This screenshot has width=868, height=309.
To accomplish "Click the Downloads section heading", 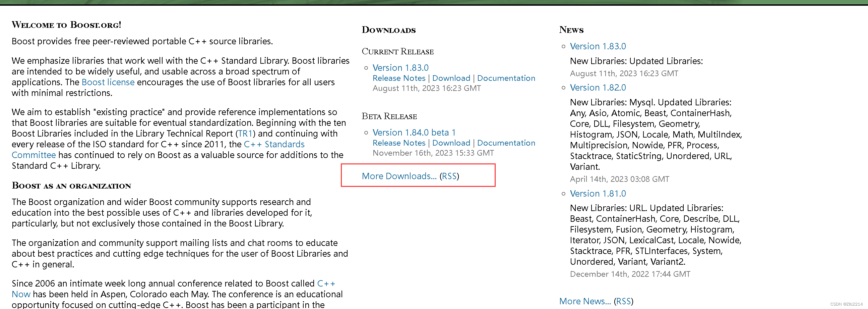I will coord(388,30).
